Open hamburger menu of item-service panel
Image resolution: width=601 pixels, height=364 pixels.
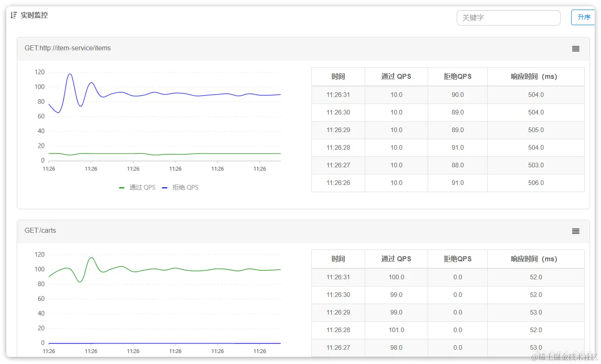coord(575,49)
